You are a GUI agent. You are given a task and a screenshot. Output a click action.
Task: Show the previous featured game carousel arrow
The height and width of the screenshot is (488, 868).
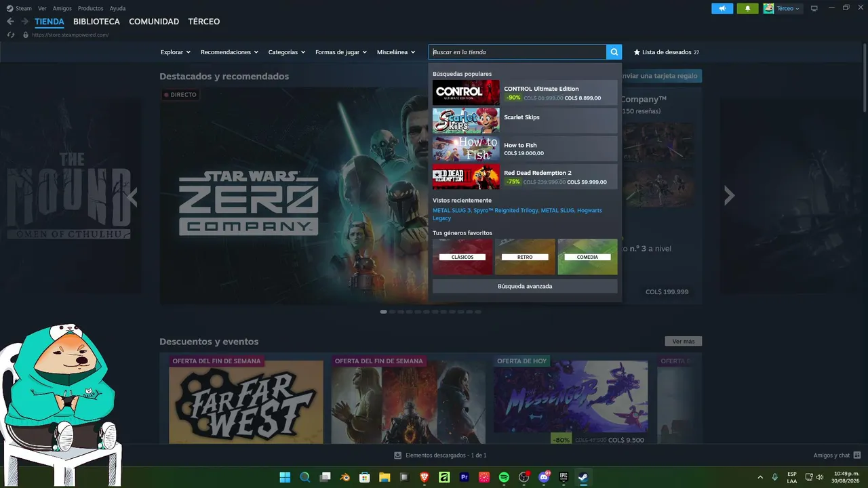click(132, 196)
